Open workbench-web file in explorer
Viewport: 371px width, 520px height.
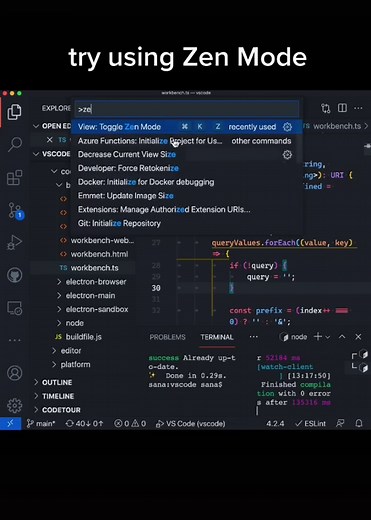[x=102, y=240]
